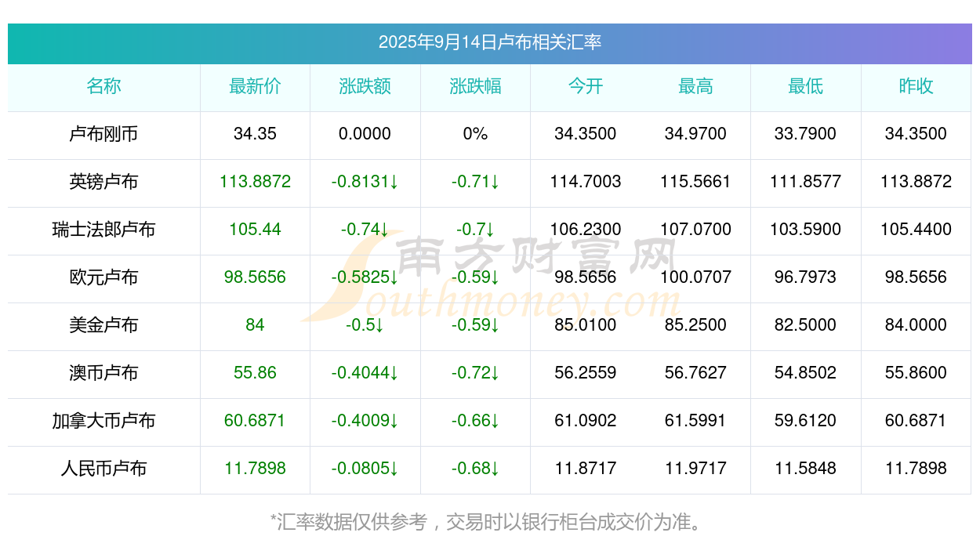980x547 pixels.
Task: Click the 澳币卢布 row name
Action: 103,373
